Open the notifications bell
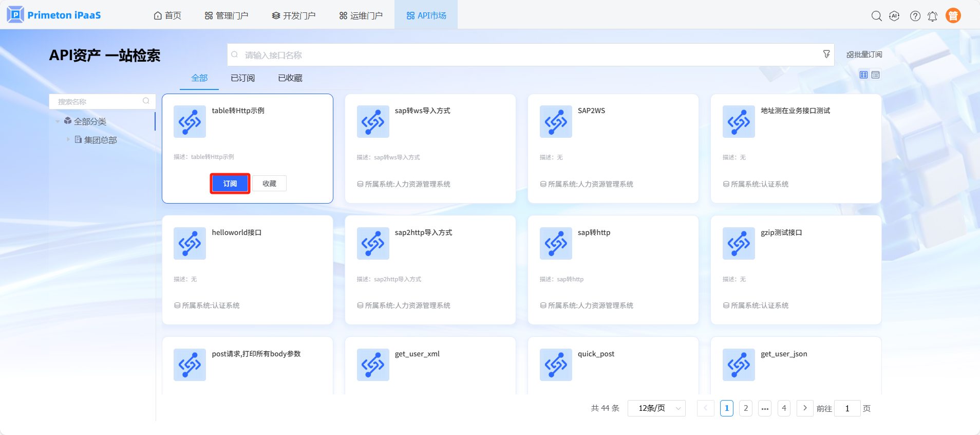 point(932,16)
